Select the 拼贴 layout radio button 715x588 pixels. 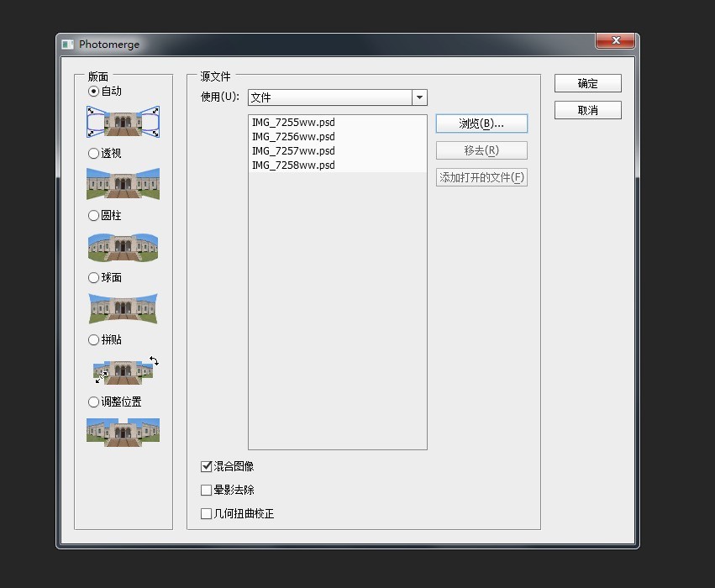click(x=93, y=339)
